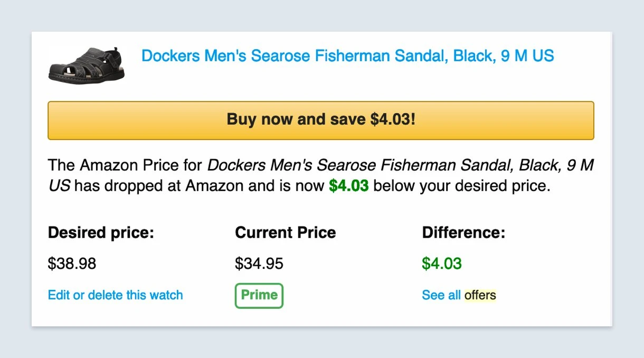Image resolution: width=644 pixels, height=358 pixels.
Task: Click the bold green $4.03 in the paragraph
Action: [x=348, y=186]
